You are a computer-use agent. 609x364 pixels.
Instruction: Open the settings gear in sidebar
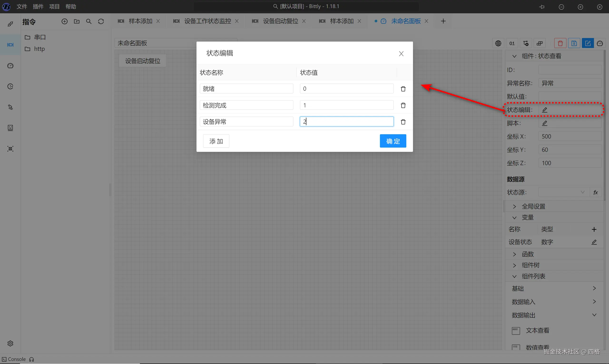click(10, 343)
